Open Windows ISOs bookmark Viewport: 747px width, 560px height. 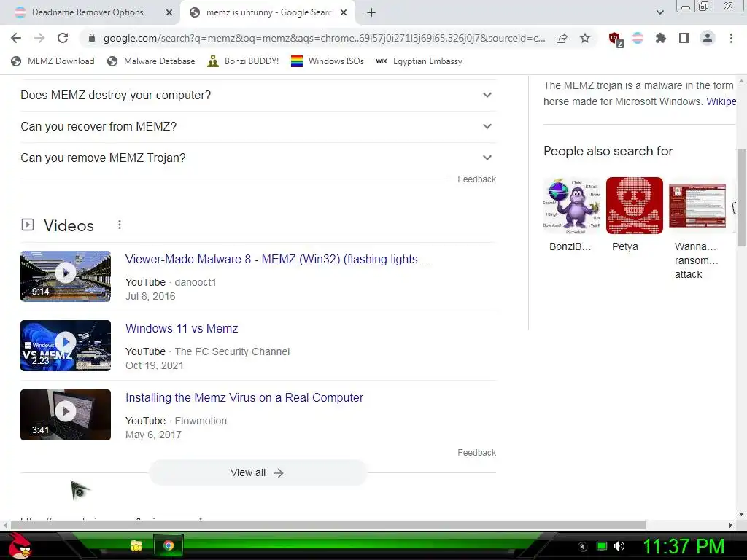click(328, 61)
